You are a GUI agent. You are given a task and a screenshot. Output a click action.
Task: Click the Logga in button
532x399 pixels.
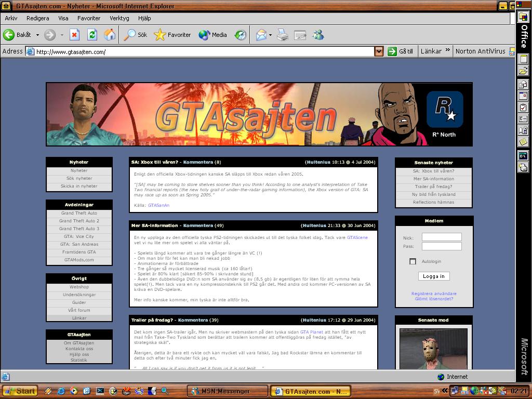[x=434, y=276]
